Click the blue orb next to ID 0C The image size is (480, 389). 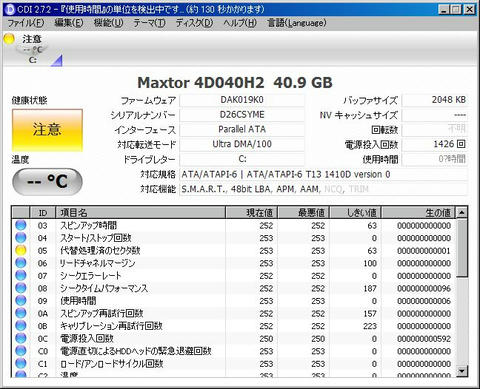[21, 338]
